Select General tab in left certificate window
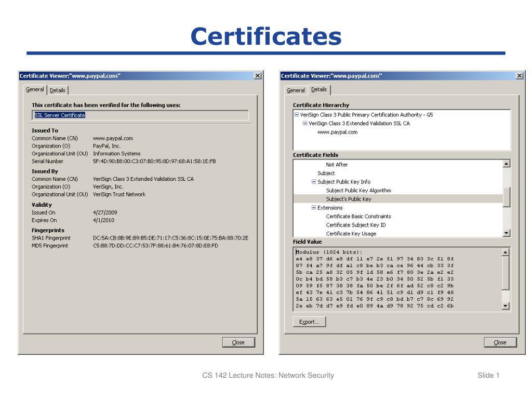This screenshot has height=399, width=532. click(35, 89)
